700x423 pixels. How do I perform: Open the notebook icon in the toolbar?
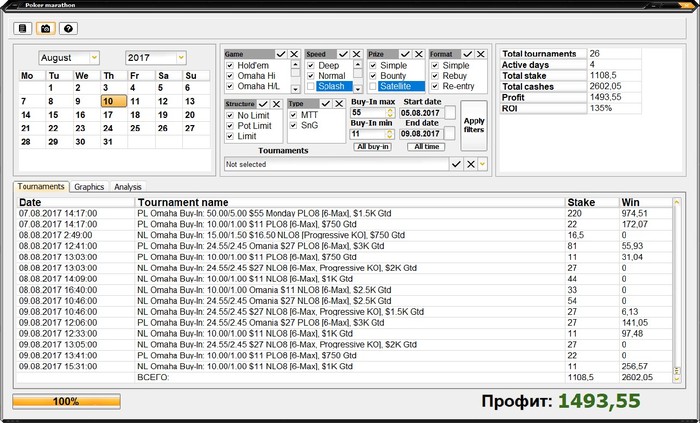coord(23,29)
